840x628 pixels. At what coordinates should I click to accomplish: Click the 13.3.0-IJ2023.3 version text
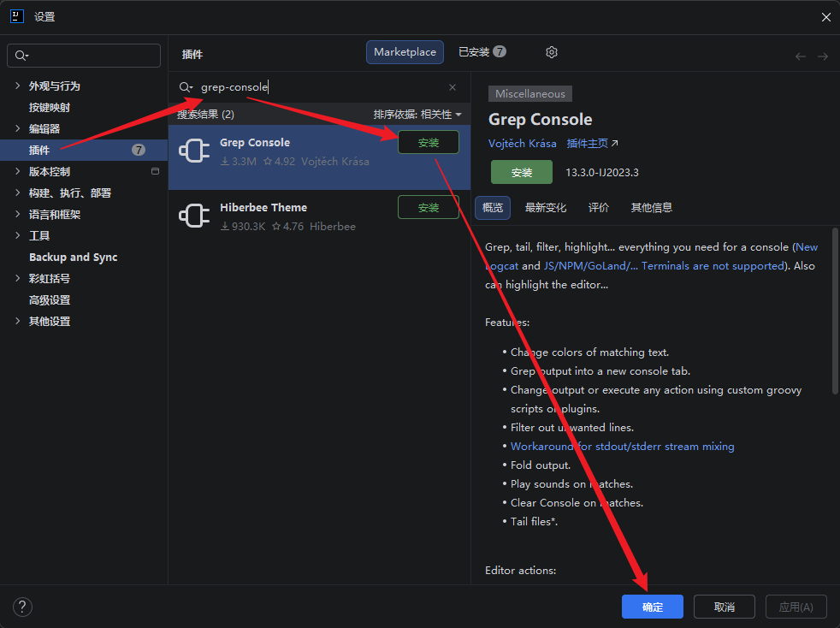coord(602,173)
